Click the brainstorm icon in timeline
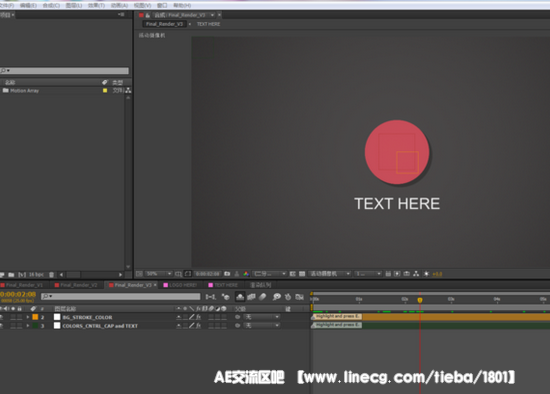 point(276,297)
